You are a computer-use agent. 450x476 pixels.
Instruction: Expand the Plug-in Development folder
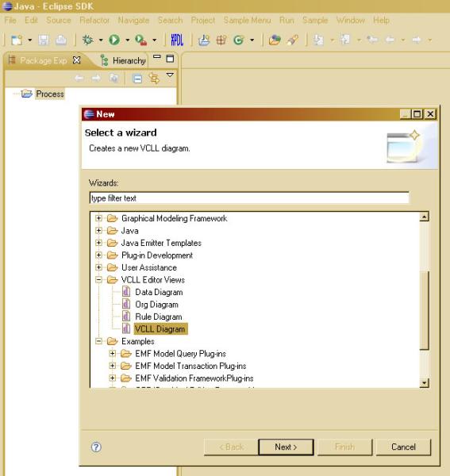(98, 255)
